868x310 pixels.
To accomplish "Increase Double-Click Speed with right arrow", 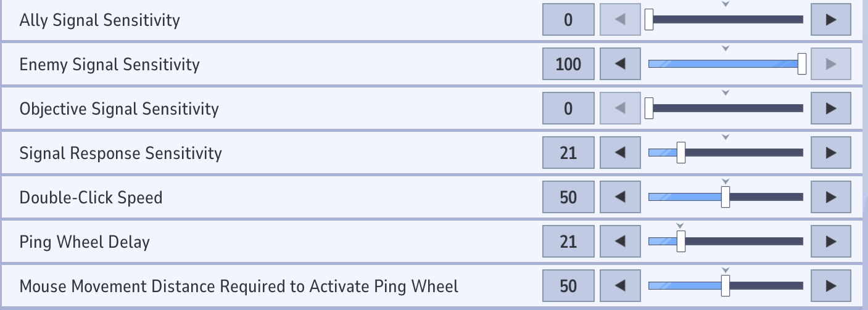I will click(x=830, y=197).
